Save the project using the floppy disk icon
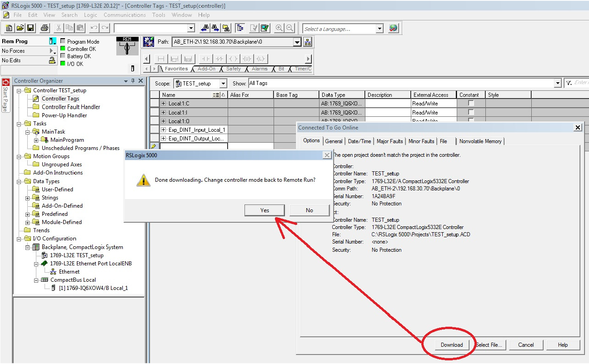 point(30,28)
